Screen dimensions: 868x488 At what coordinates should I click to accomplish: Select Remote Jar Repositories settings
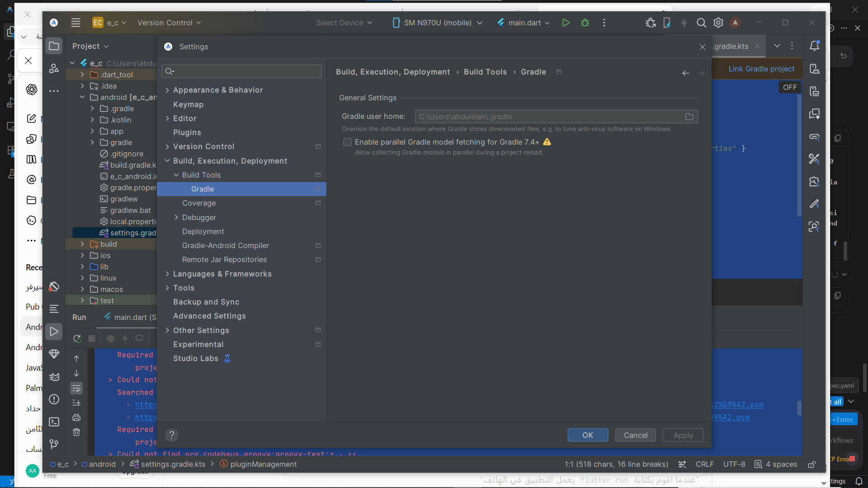click(x=225, y=259)
